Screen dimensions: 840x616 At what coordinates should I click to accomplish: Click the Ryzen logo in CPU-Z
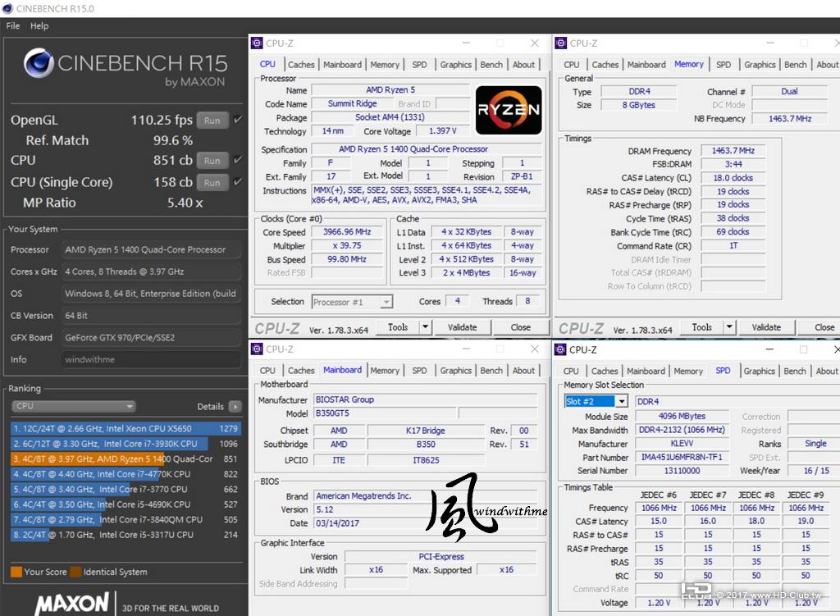(509, 110)
